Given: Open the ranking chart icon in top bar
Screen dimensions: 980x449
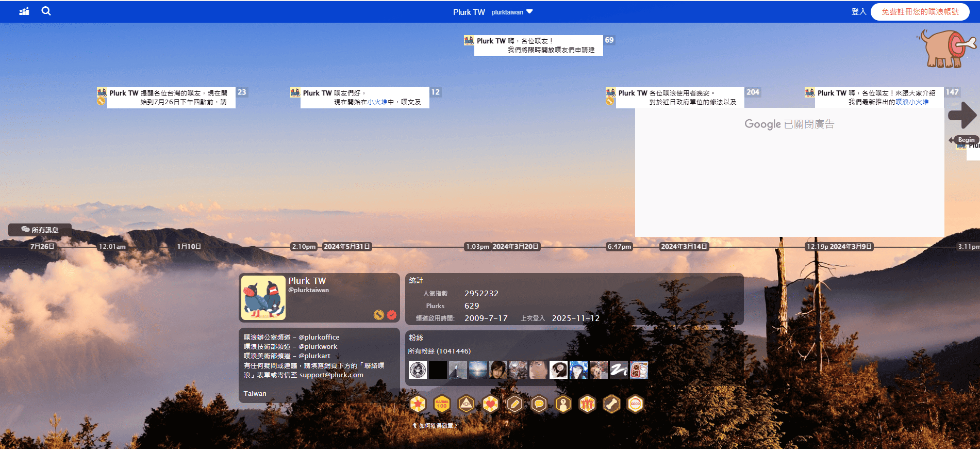Looking at the screenshot, I should [x=24, y=11].
